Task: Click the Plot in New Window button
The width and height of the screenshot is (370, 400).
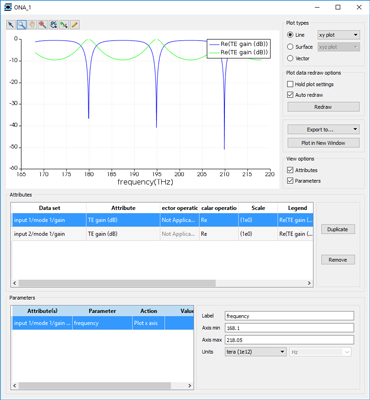Action: click(x=323, y=143)
